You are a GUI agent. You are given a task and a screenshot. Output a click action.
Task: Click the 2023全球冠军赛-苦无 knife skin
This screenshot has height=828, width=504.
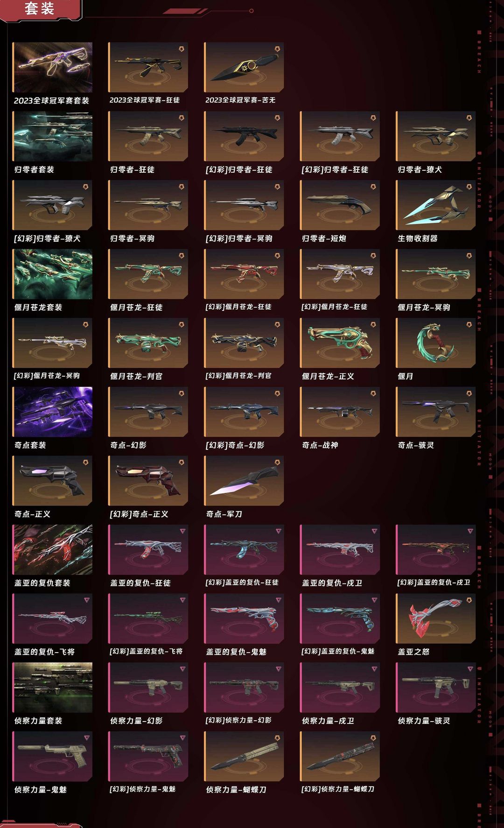click(244, 67)
